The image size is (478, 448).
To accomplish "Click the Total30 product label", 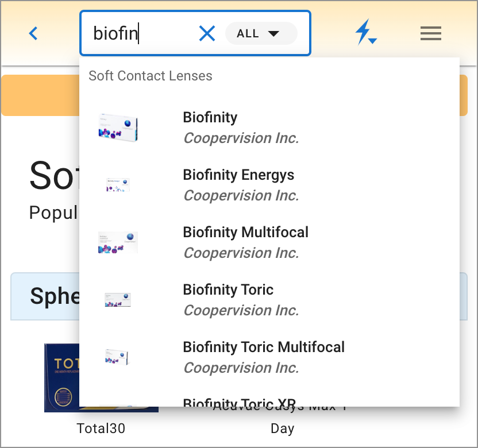I will [x=101, y=428].
